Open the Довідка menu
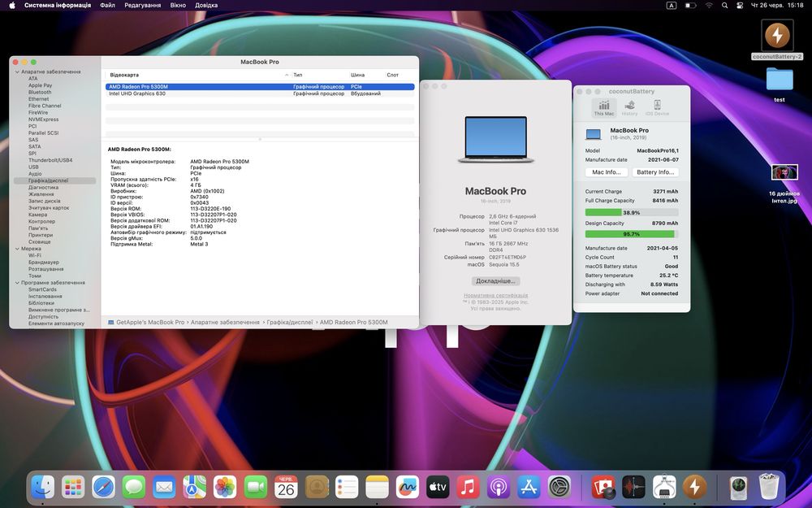Viewport: 812px width, 508px height. pyautogui.click(x=206, y=5)
